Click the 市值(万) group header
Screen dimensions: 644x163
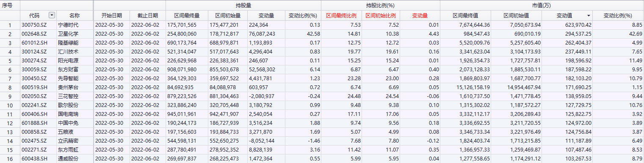tap(542, 6)
